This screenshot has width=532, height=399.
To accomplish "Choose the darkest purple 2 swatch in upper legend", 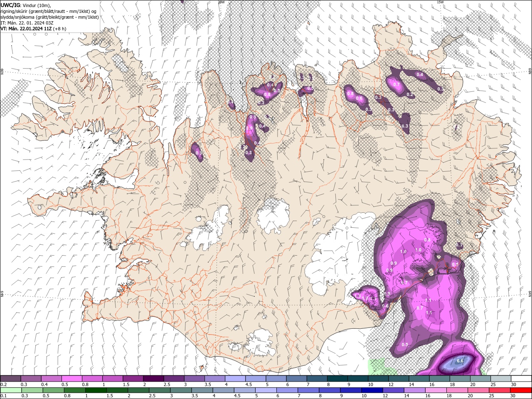I will (153, 379).
